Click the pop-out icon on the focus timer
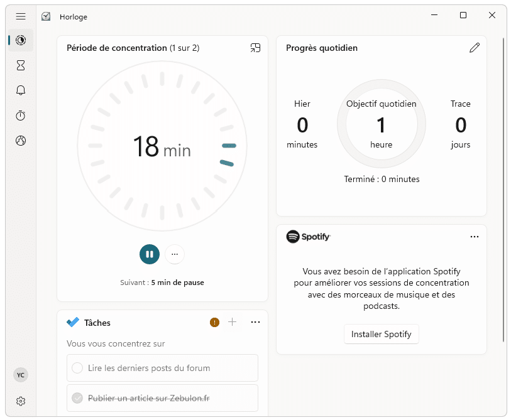The height and width of the screenshot is (420, 511). click(255, 48)
